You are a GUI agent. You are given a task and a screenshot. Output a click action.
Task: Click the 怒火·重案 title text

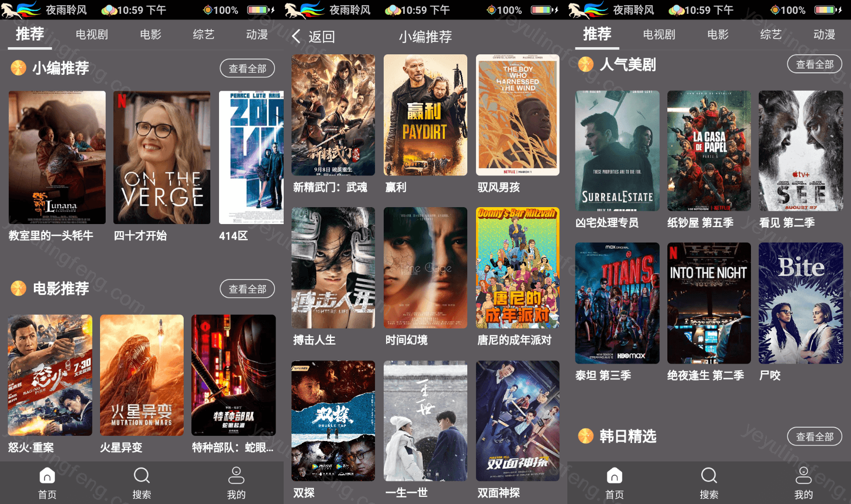click(x=31, y=448)
